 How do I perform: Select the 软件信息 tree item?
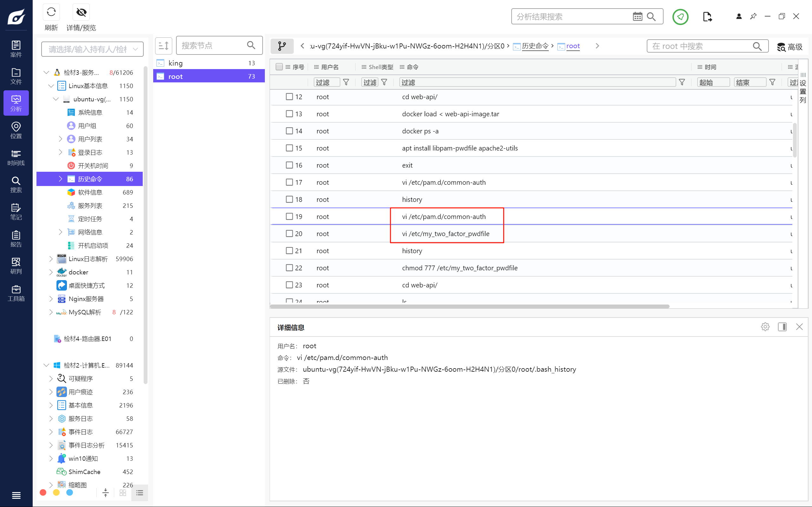(90, 192)
